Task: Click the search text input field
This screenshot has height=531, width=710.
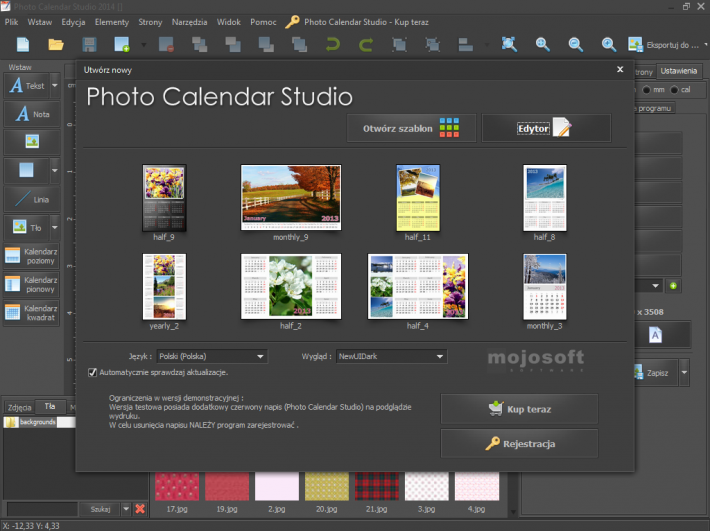Action: (x=42, y=509)
